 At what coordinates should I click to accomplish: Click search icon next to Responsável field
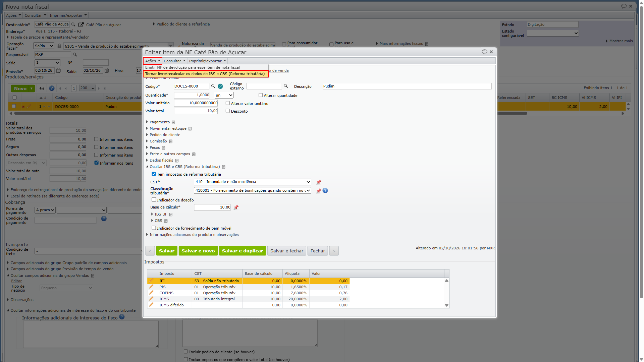[x=75, y=55]
